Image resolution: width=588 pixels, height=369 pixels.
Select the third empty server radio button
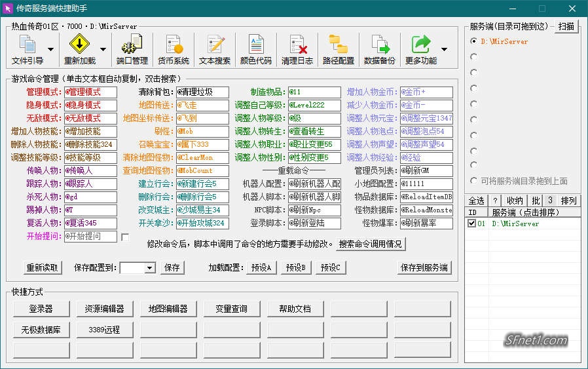click(473, 88)
